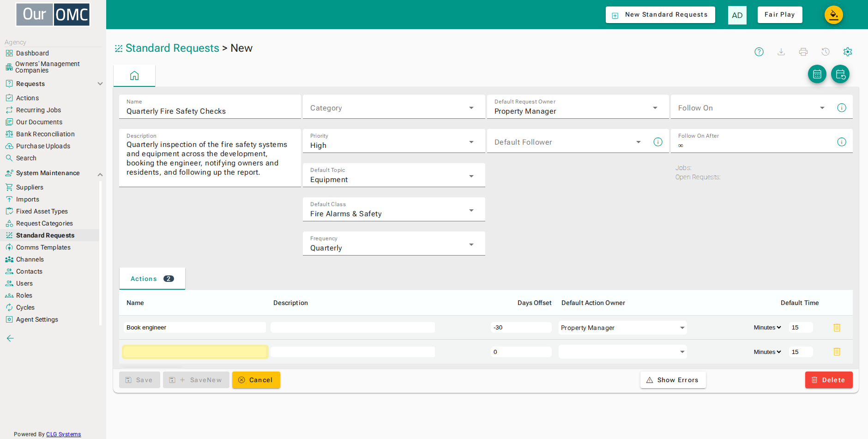
Task: Select the Actions tab
Action: 152,279
